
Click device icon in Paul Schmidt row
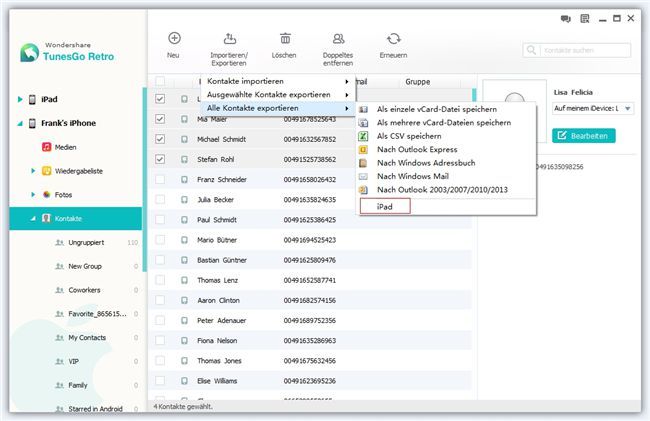(x=184, y=220)
